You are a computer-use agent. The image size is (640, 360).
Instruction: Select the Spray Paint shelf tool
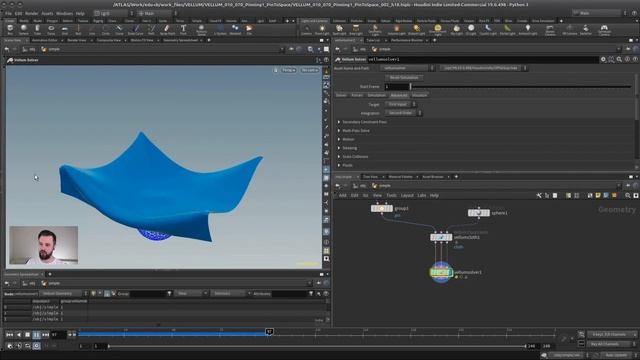(167, 29)
